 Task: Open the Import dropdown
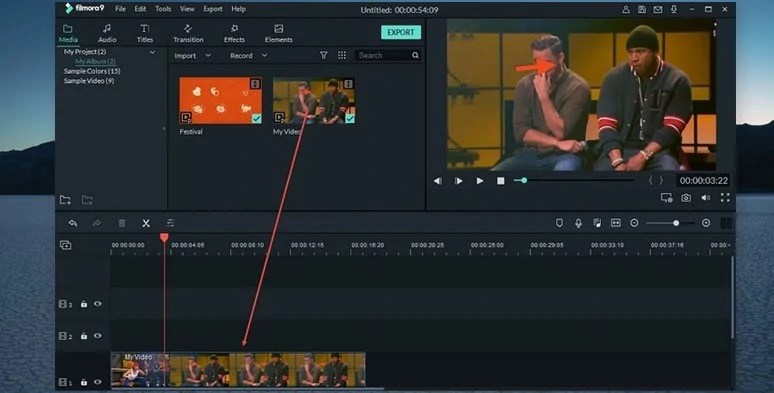click(193, 56)
